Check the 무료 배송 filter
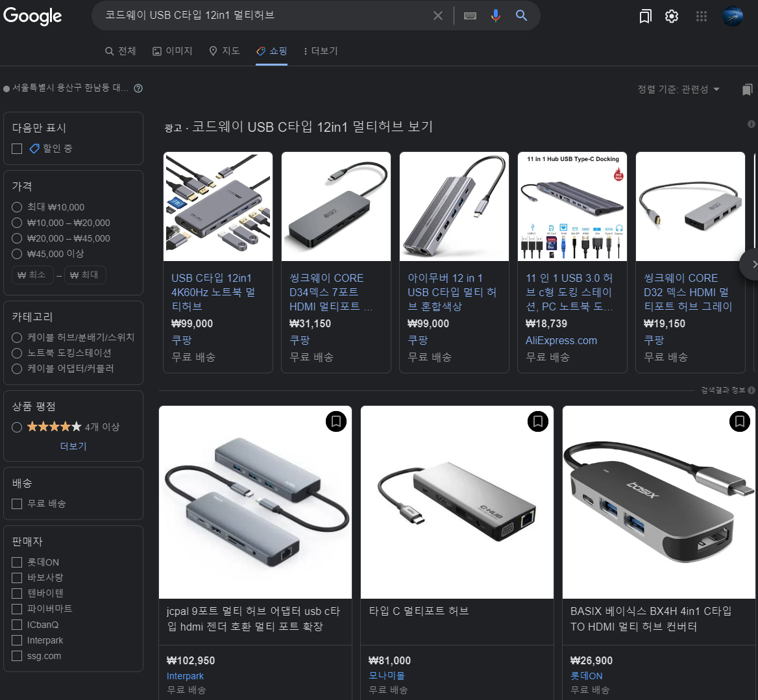The image size is (758, 700). [17, 504]
